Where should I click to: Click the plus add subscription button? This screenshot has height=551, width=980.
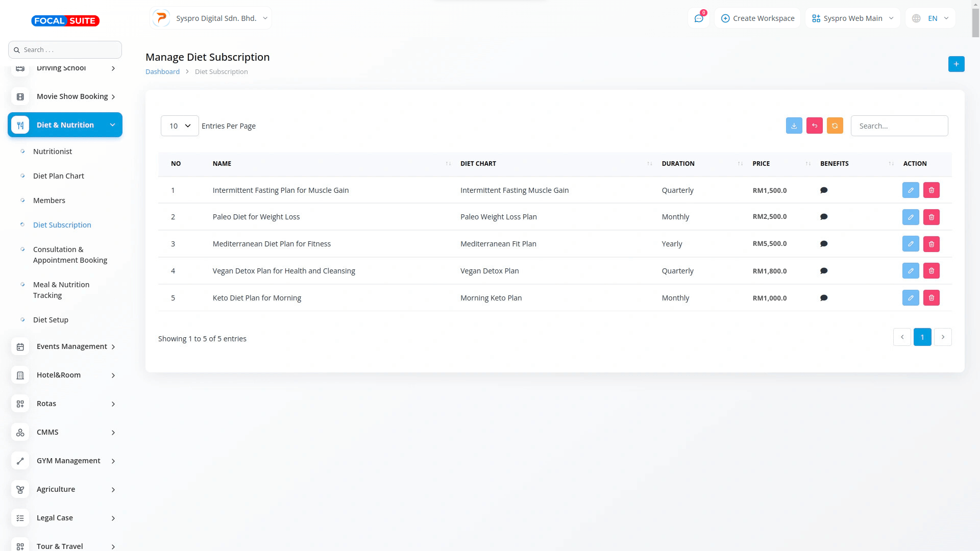[956, 64]
